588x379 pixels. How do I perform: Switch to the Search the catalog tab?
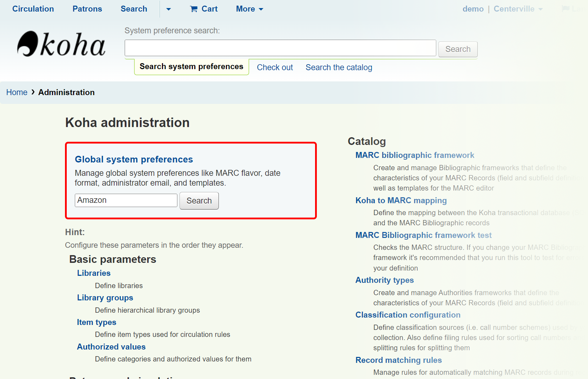pos(339,67)
